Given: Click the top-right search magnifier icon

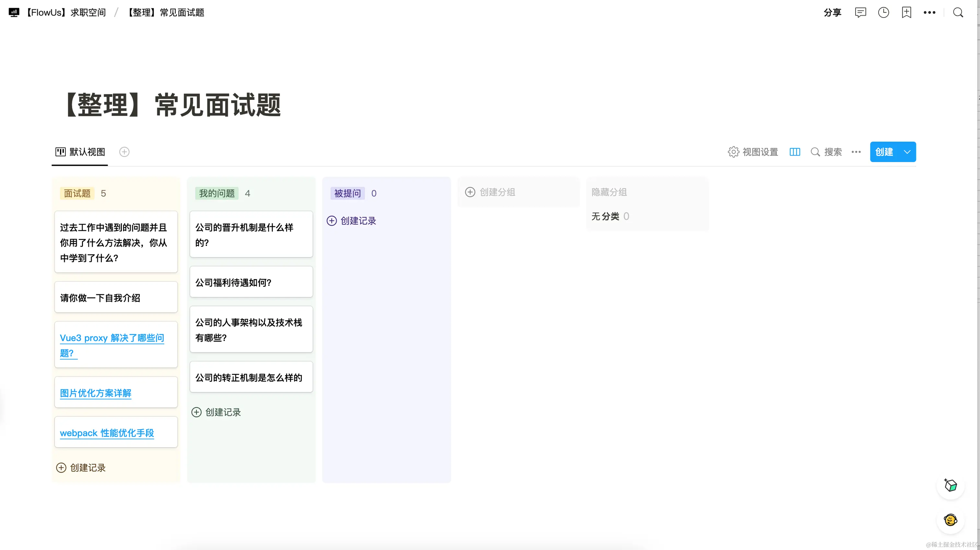Looking at the screenshot, I should pyautogui.click(x=958, y=13).
